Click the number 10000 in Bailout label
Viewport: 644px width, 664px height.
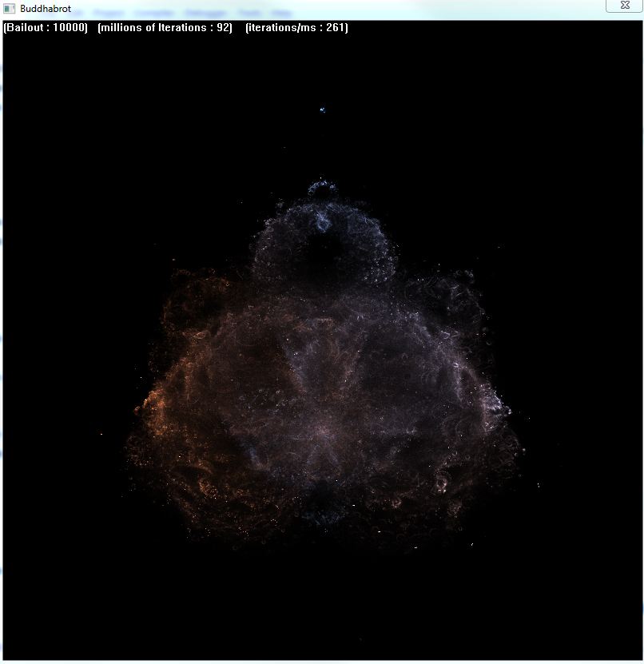pyautogui.click(x=68, y=28)
